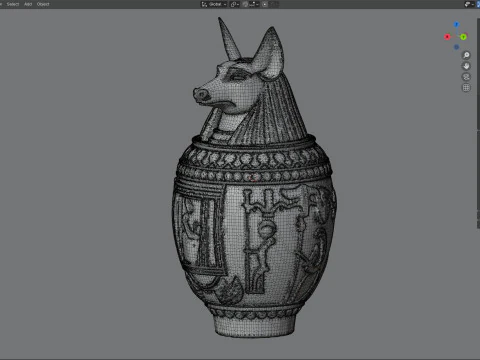Click the dark blue negative Z gizmo ball
Viewport: 480px width, 360px height.
pos(456,47)
